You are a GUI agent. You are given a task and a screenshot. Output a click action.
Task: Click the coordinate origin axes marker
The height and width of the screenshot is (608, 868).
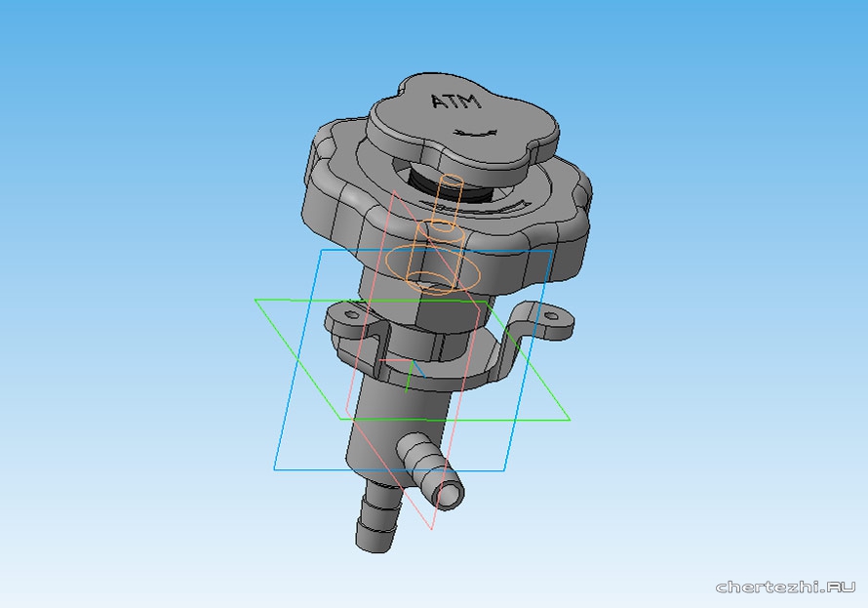coord(412,369)
